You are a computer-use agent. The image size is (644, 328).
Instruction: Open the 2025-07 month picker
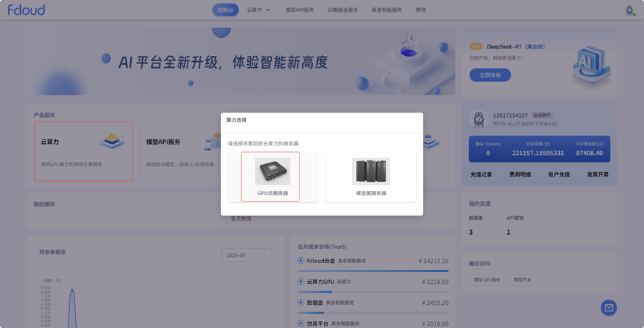(246, 255)
